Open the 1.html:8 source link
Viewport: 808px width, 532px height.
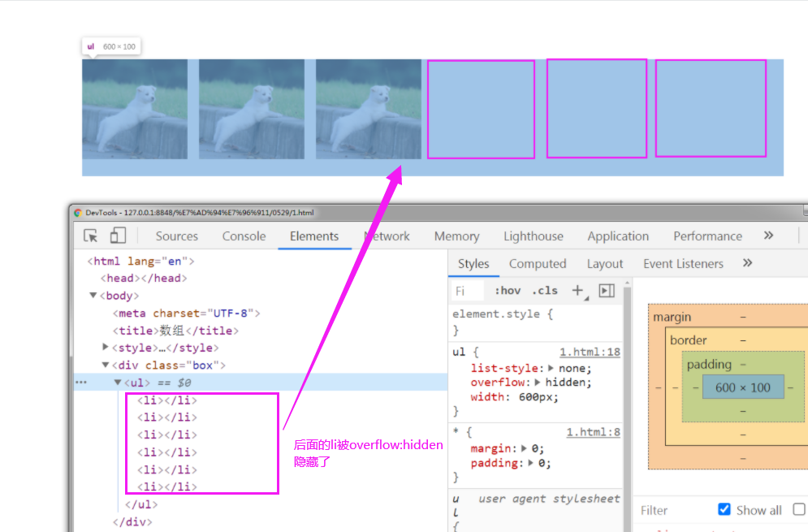(x=593, y=432)
